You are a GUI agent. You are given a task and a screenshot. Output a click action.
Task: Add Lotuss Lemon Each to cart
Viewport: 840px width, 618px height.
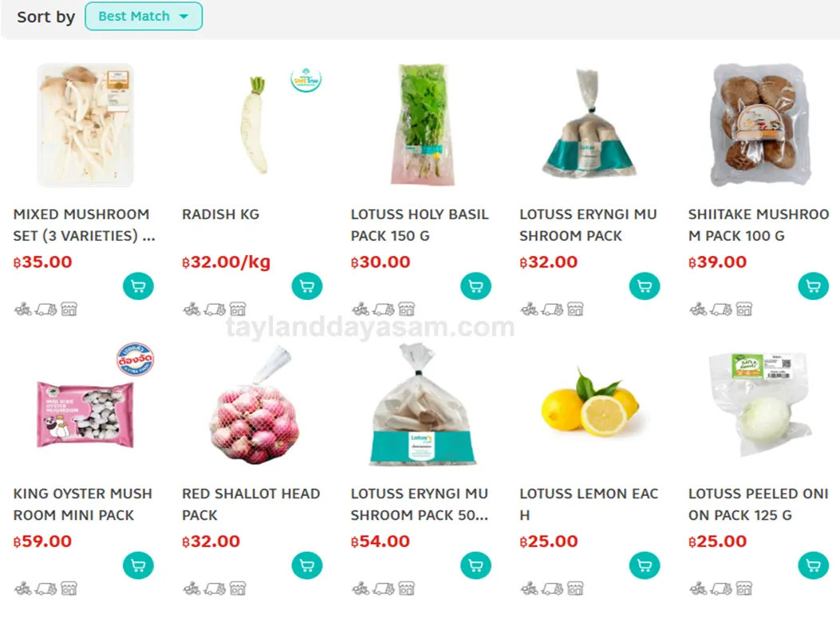coord(645,565)
